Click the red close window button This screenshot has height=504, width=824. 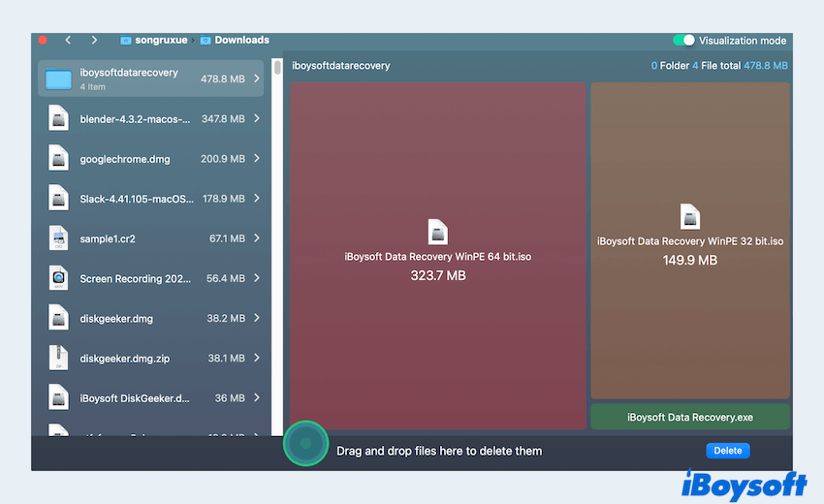43,41
